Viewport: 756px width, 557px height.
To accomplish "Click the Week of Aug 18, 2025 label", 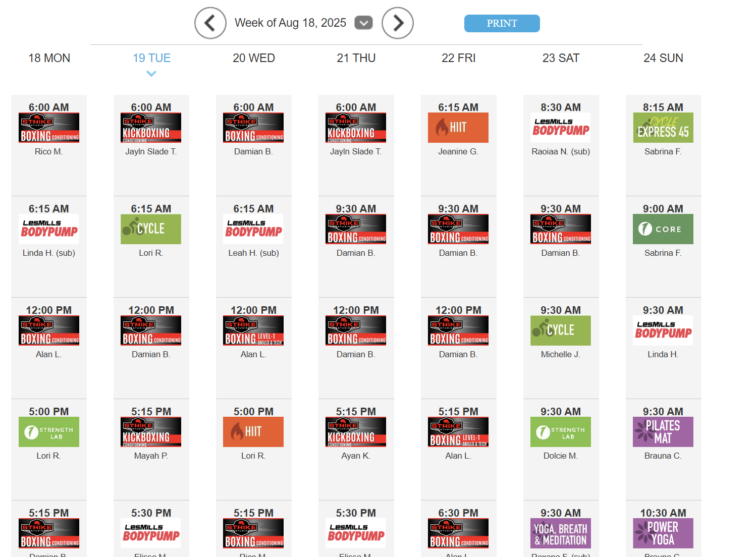I will click(290, 23).
